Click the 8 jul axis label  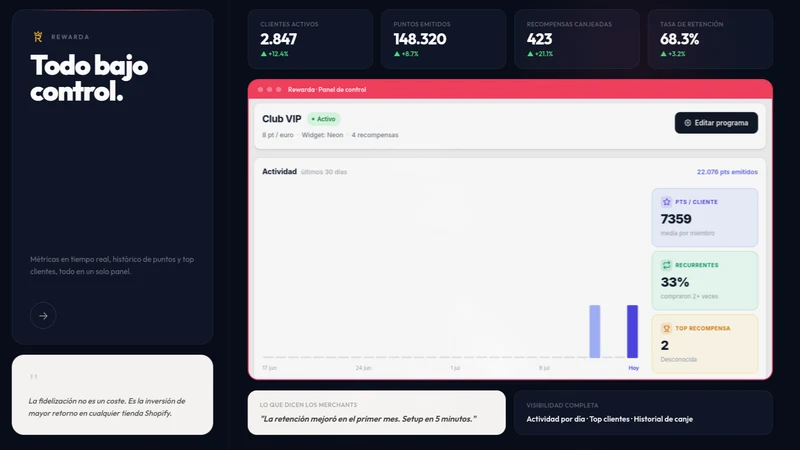pyautogui.click(x=544, y=368)
